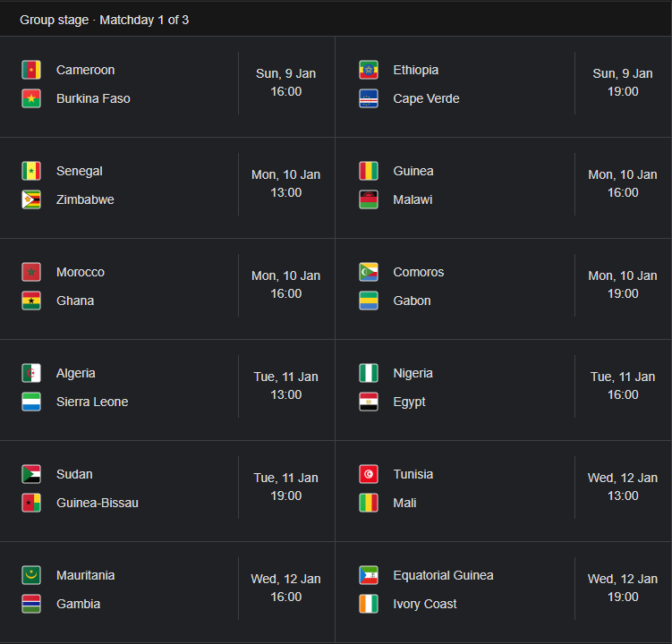Open the Guinea-Bissau team link
Image resolution: width=672 pixels, height=644 pixels.
pyautogui.click(x=98, y=503)
